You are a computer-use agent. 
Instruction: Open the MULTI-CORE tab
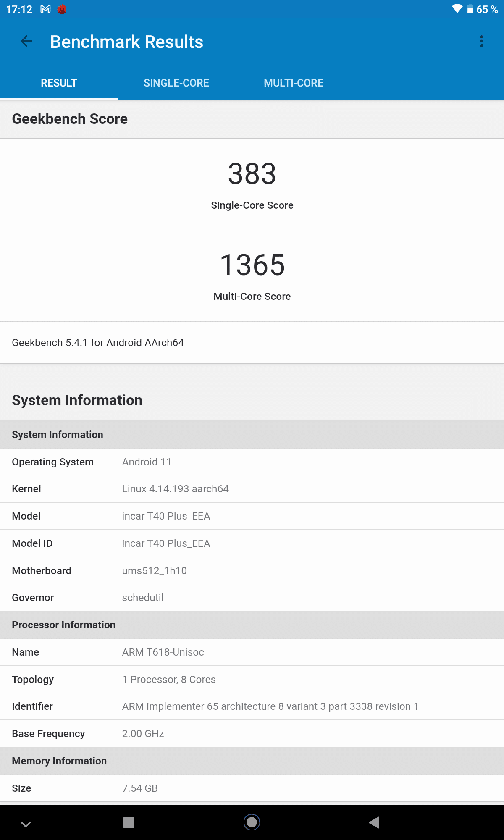click(x=294, y=83)
